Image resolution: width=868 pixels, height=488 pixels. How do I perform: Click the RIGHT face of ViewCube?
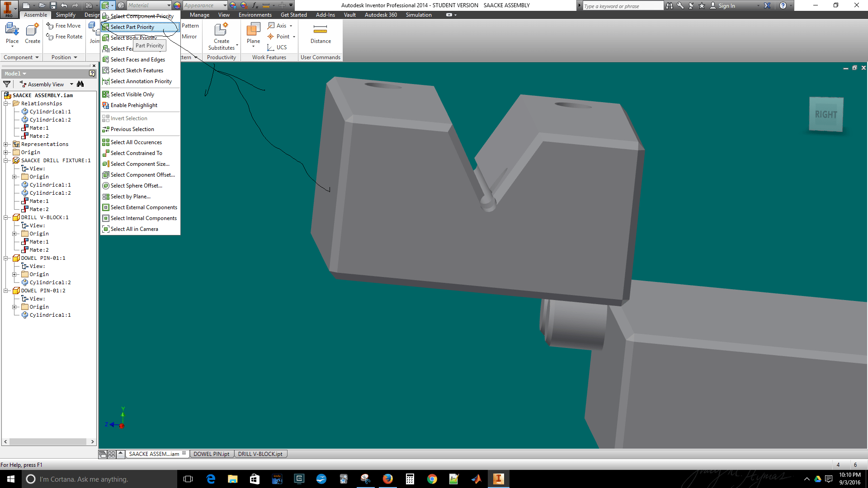[826, 114]
